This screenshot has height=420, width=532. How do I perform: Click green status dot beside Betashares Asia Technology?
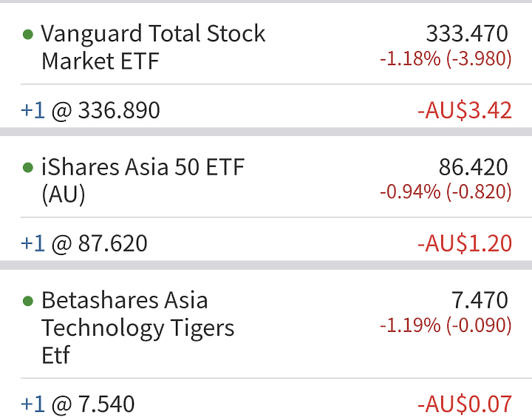point(28,301)
